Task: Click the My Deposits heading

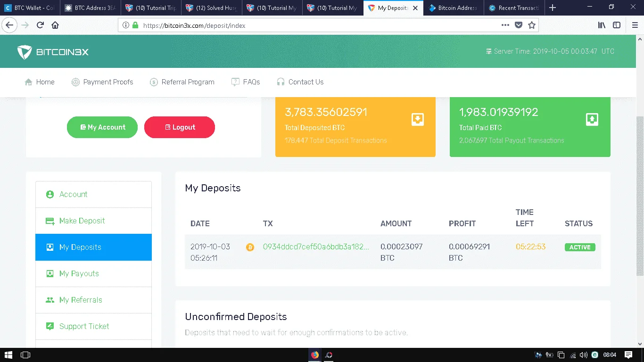Action: [x=213, y=188]
